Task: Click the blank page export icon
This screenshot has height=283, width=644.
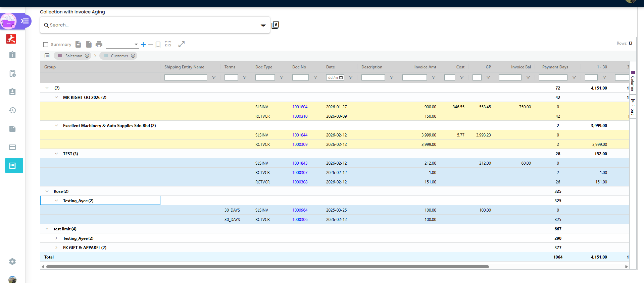Action: pyautogui.click(x=89, y=44)
